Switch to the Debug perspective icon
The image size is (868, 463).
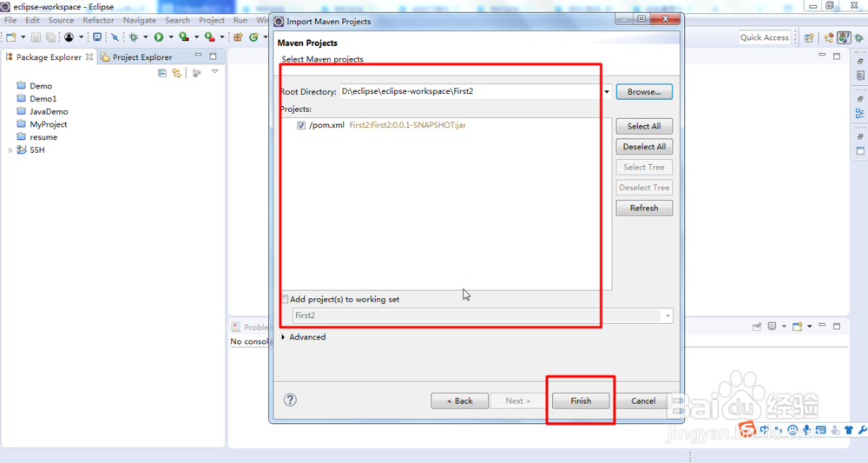click(858, 37)
